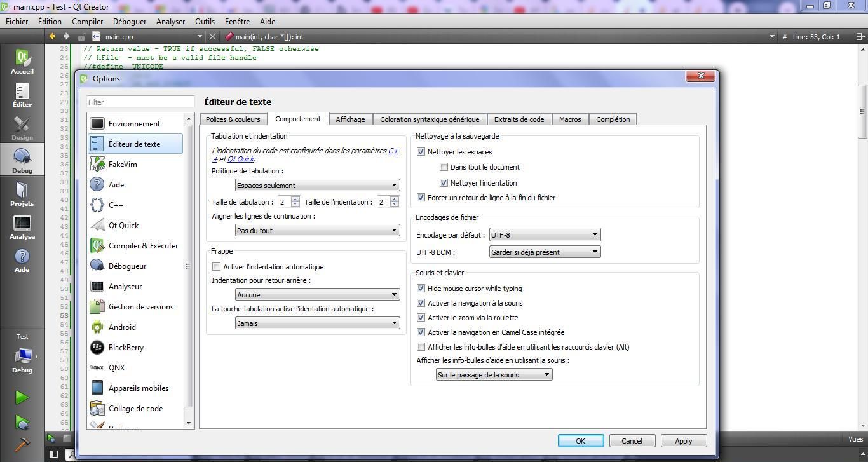Switch to the Éditer mode icon
Viewport: 868px width, 462px height.
[x=22, y=95]
